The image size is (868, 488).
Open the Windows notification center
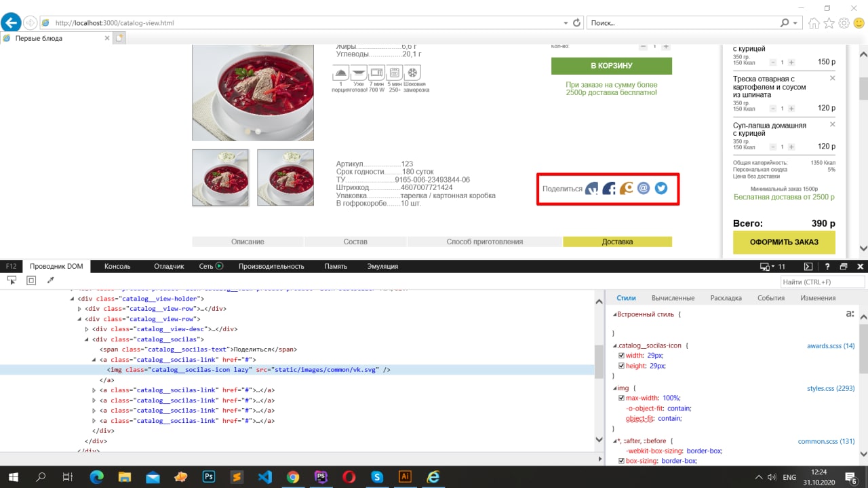pyautogui.click(x=852, y=476)
